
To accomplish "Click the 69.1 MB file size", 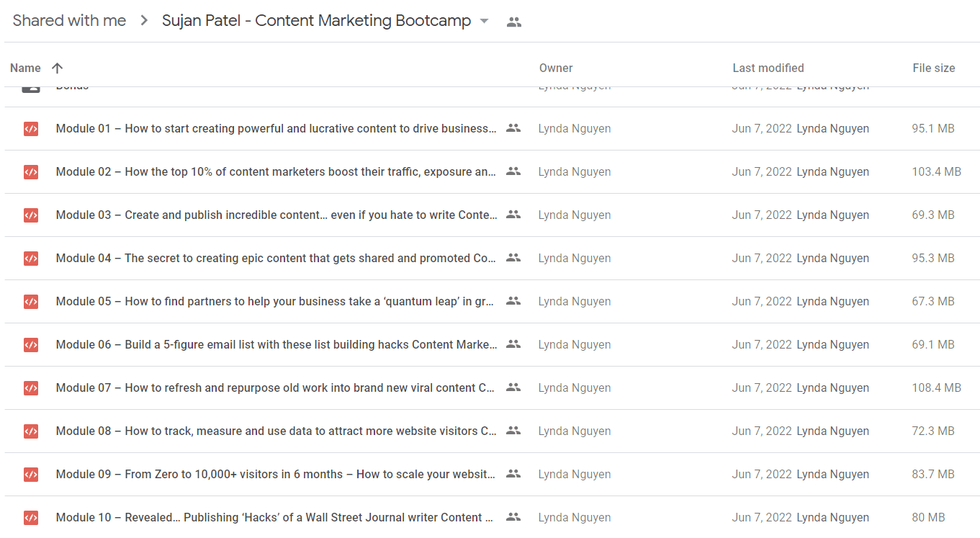I will [x=933, y=345].
